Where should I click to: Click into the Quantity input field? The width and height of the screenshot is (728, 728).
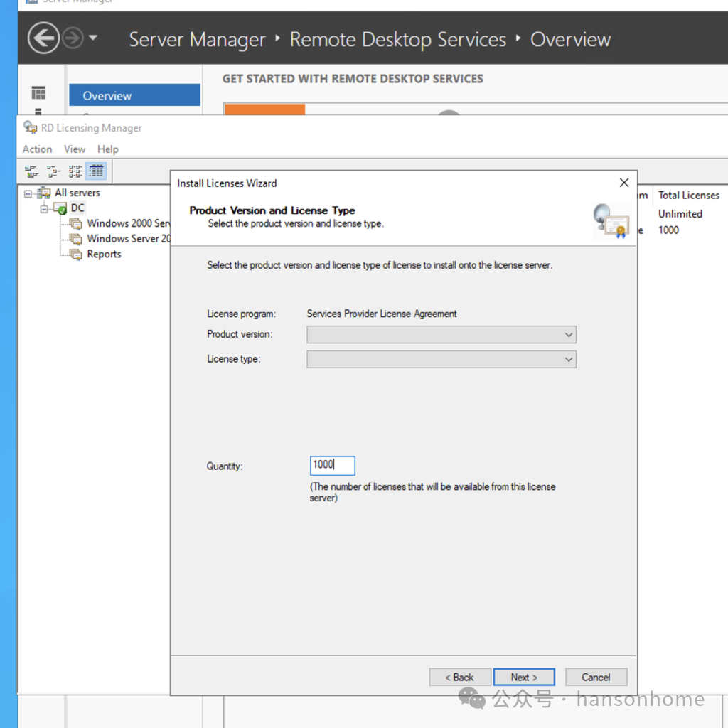(x=332, y=466)
